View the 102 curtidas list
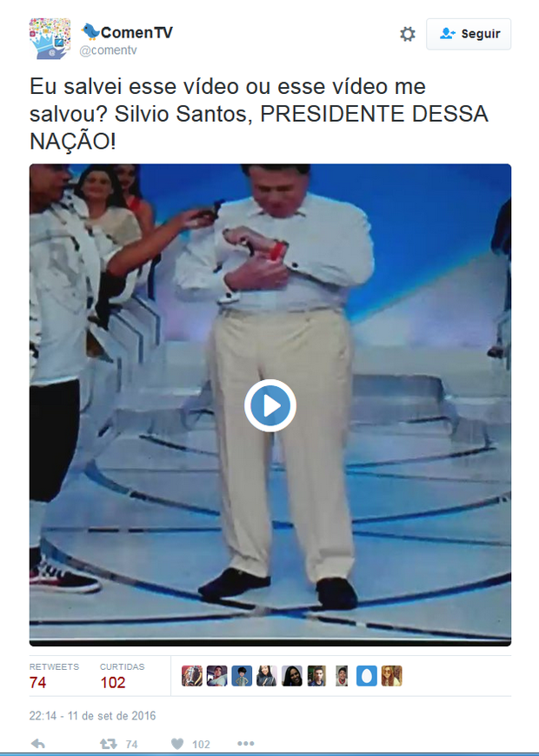The width and height of the screenshot is (539, 756). pos(122,676)
